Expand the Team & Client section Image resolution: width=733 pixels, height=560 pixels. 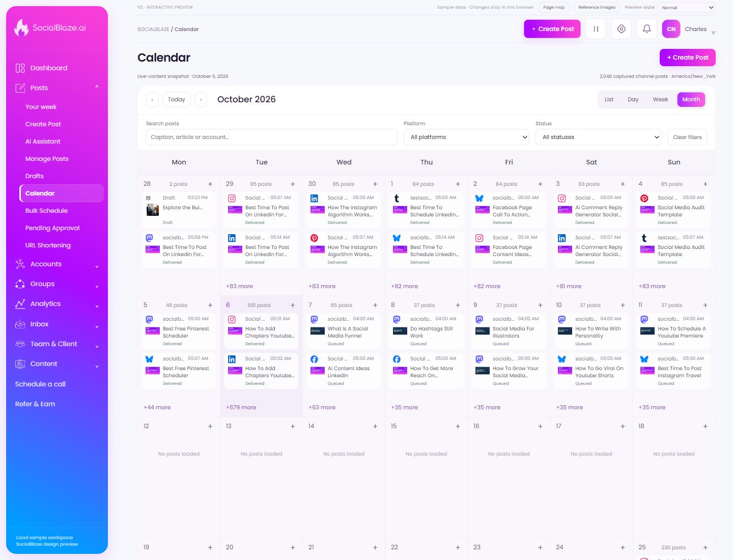click(x=97, y=346)
